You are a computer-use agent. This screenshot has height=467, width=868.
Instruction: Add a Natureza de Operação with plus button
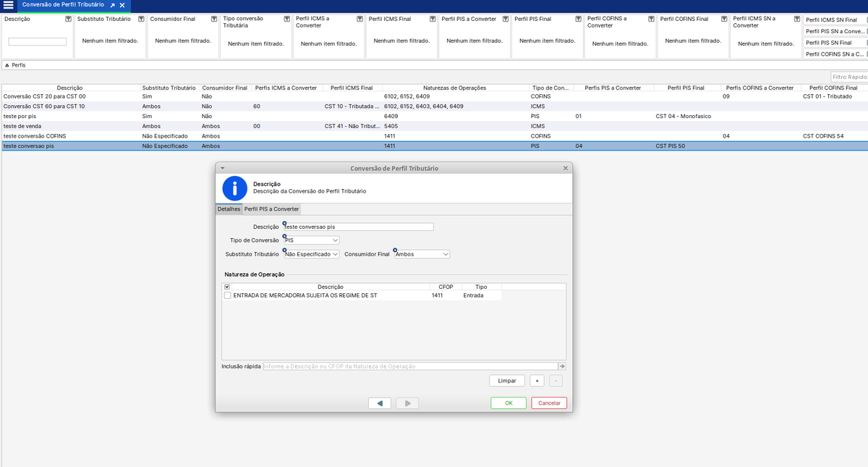click(537, 381)
